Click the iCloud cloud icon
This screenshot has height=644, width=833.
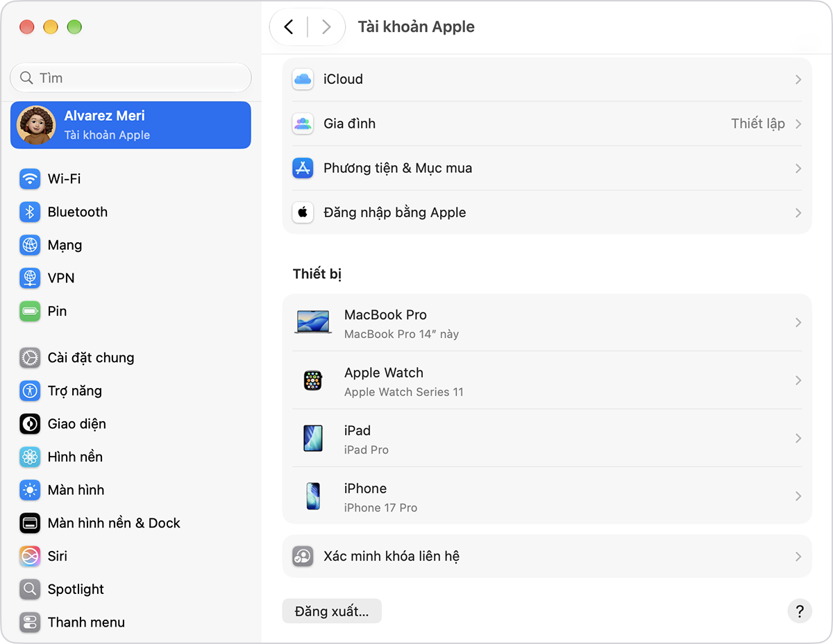303,79
